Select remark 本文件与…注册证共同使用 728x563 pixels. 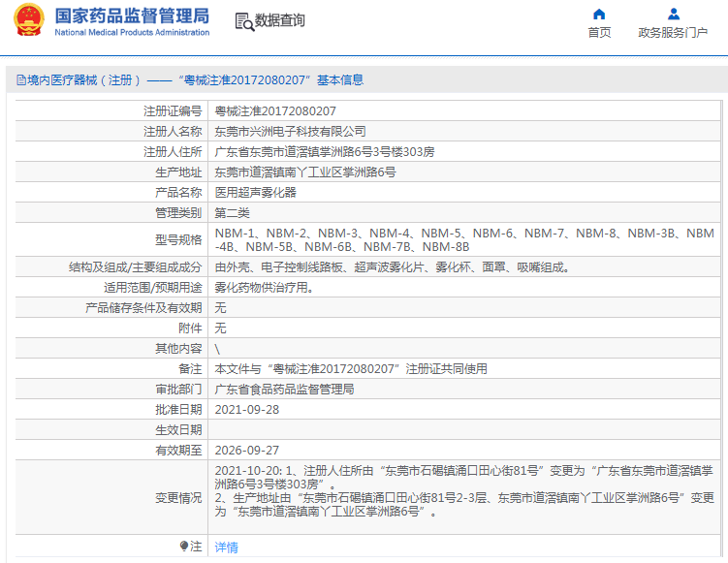(351, 369)
